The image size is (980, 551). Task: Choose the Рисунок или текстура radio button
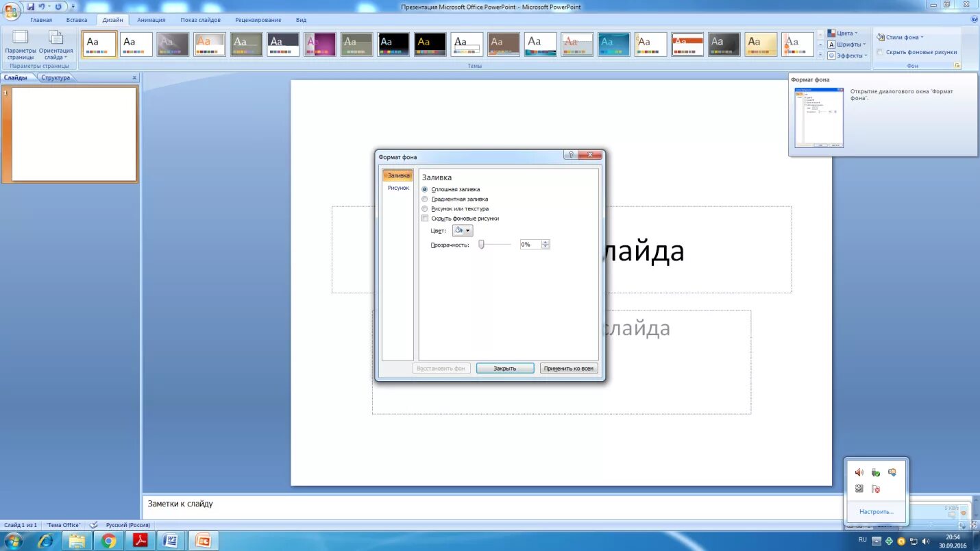coord(425,208)
